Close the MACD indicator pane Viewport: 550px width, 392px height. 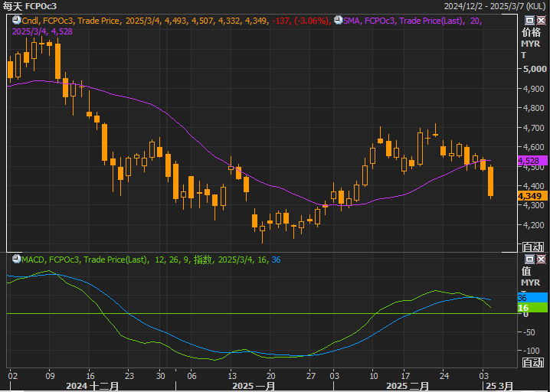tap(541, 259)
